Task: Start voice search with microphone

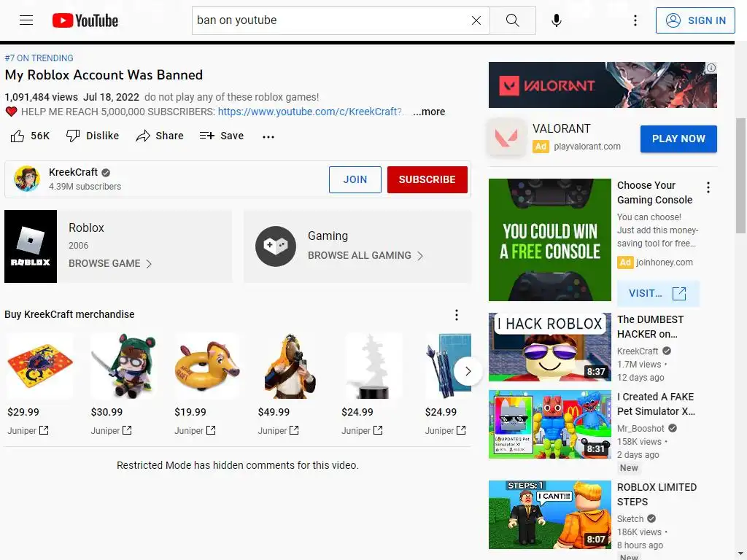Action: tap(556, 20)
